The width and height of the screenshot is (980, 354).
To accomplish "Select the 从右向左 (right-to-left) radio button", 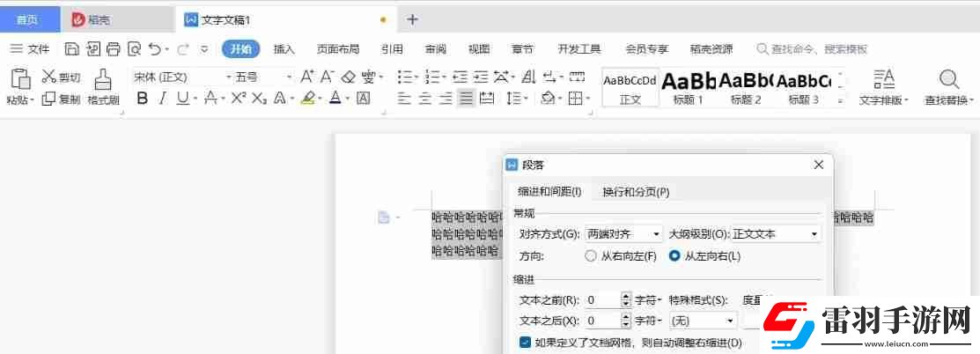I will pyautogui.click(x=591, y=256).
